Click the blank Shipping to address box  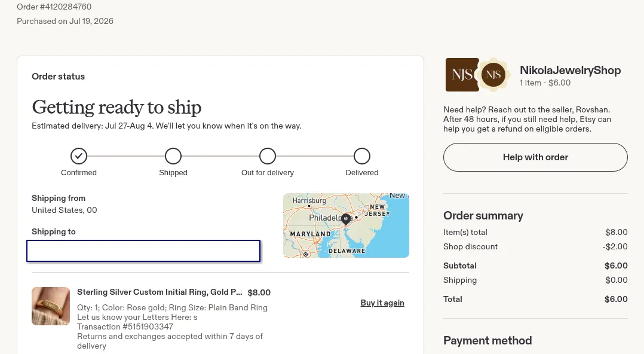pyautogui.click(x=143, y=251)
